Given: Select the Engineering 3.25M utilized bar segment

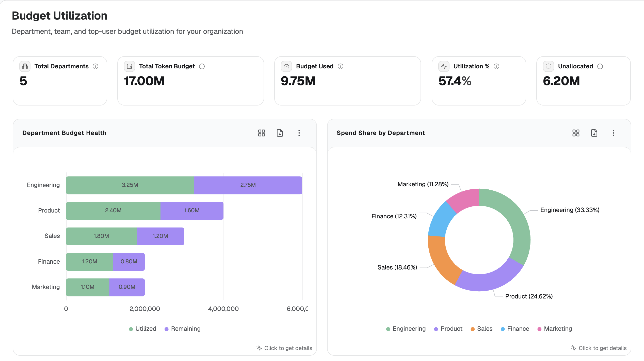Looking at the screenshot, I should (x=130, y=185).
